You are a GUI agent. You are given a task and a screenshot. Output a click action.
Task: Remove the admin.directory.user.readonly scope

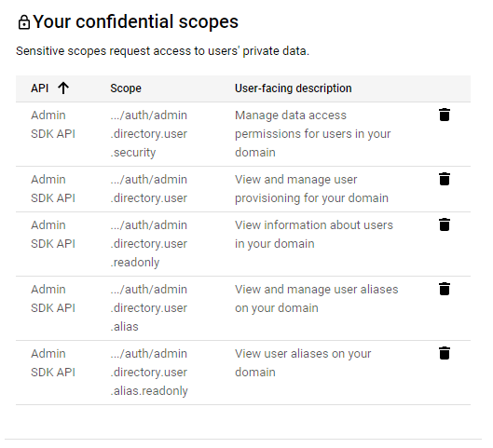445,224
